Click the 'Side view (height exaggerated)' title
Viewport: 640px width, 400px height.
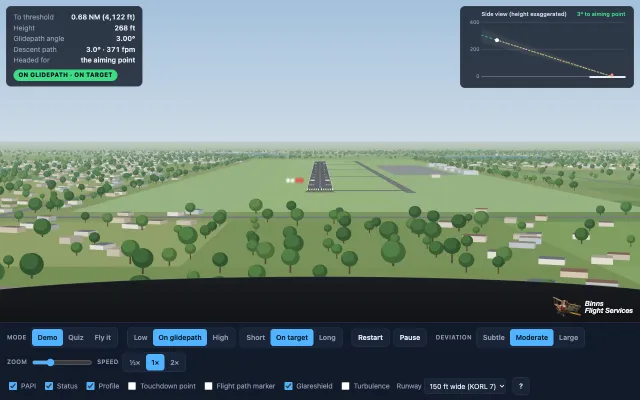[x=524, y=14]
